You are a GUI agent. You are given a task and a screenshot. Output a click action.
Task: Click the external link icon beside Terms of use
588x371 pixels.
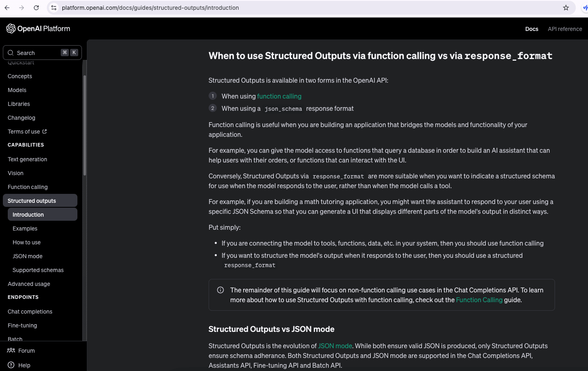44,132
